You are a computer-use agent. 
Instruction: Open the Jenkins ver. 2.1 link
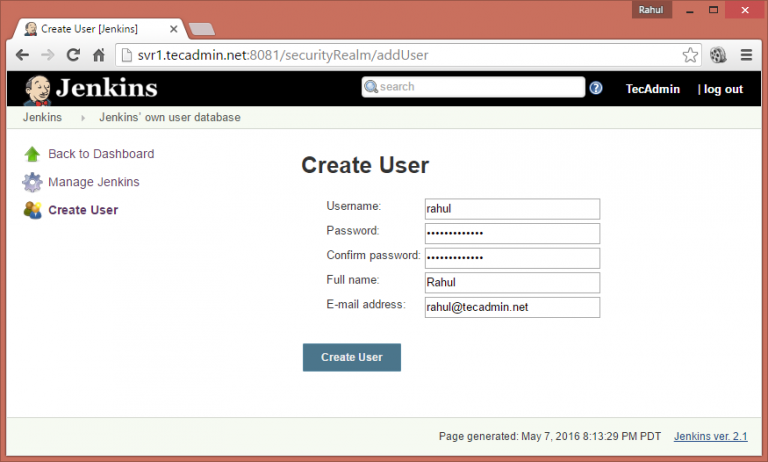click(710, 436)
